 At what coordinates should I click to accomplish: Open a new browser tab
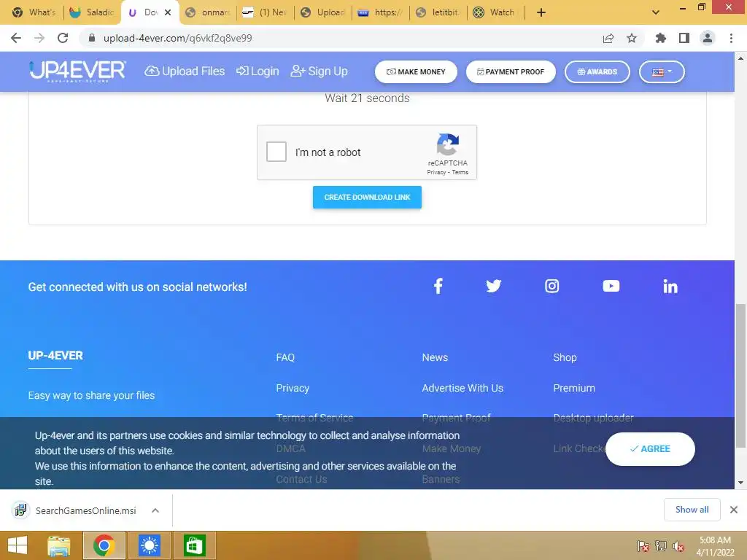point(541,12)
